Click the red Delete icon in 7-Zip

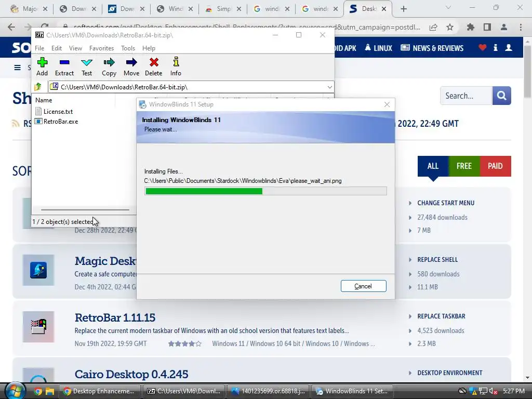(154, 66)
